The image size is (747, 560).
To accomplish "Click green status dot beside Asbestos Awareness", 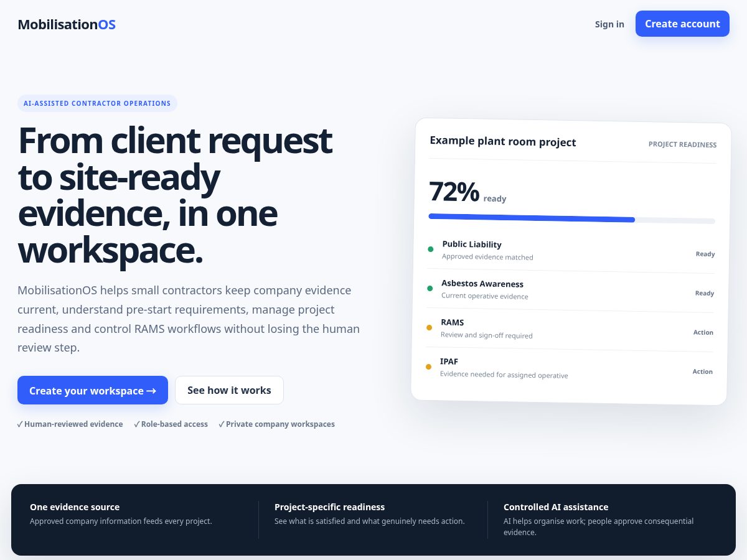I will (430, 289).
